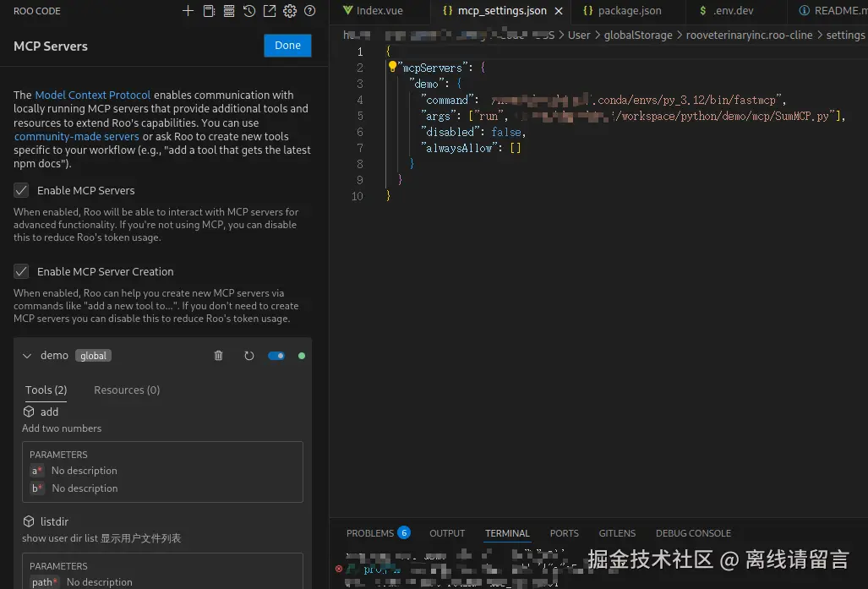
Task: Click the red error icon in terminal
Action: (339, 569)
